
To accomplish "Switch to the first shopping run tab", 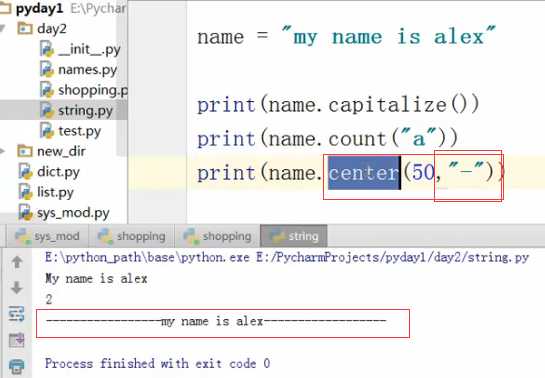I will point(132,236).
